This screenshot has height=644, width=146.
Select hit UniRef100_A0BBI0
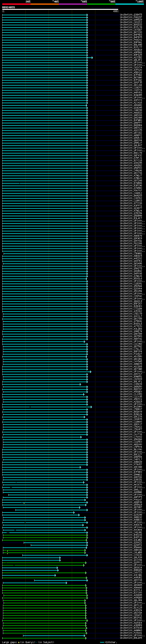[131, 520]
